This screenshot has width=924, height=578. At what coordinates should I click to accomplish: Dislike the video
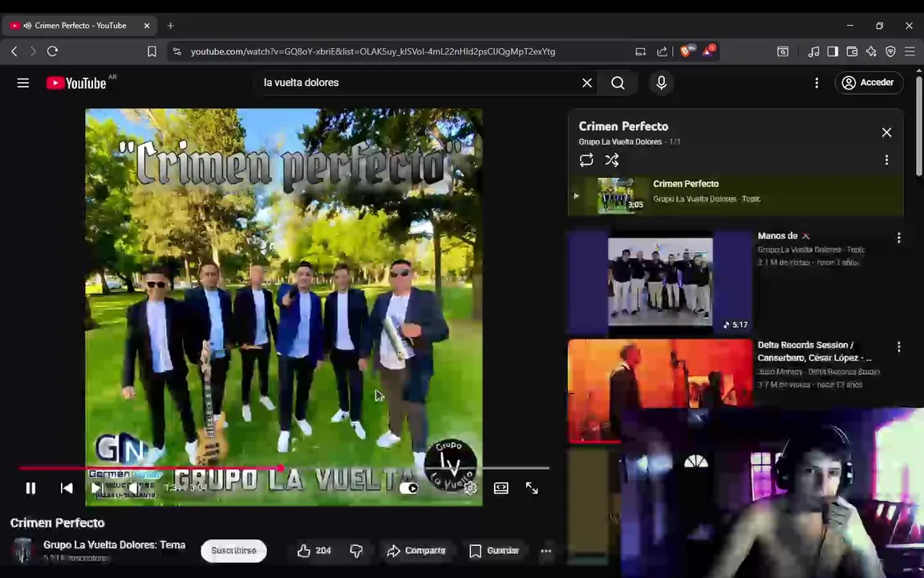[x=356, y=551]
